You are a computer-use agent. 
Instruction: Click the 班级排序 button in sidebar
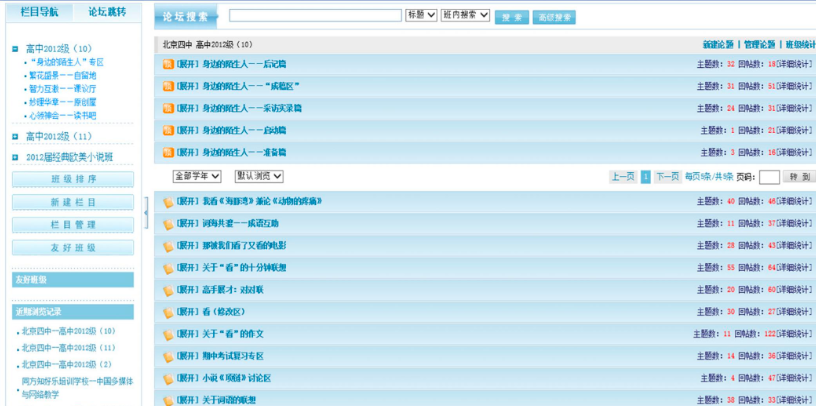click(x=73, y=180)
